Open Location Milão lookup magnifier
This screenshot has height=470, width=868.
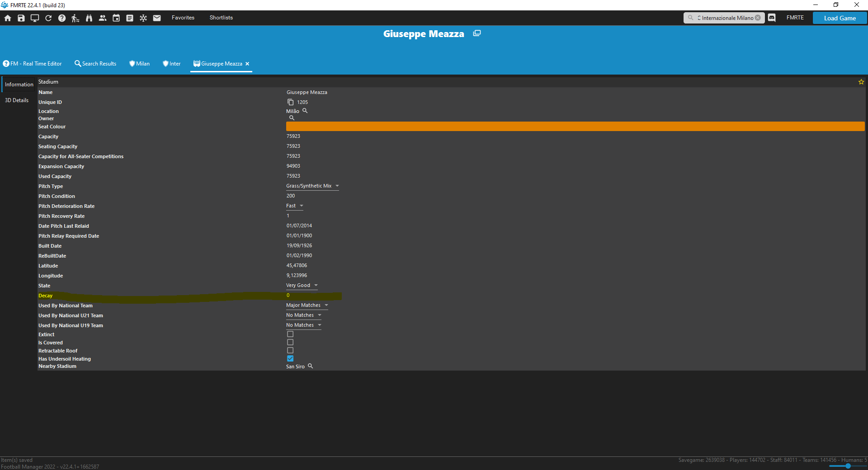(305, 111)
